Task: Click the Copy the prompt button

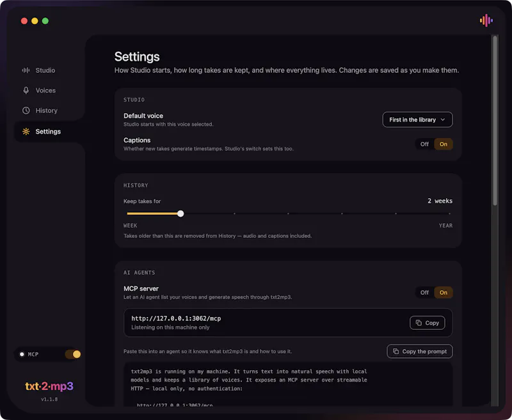Action: click(x=420, y=351)
